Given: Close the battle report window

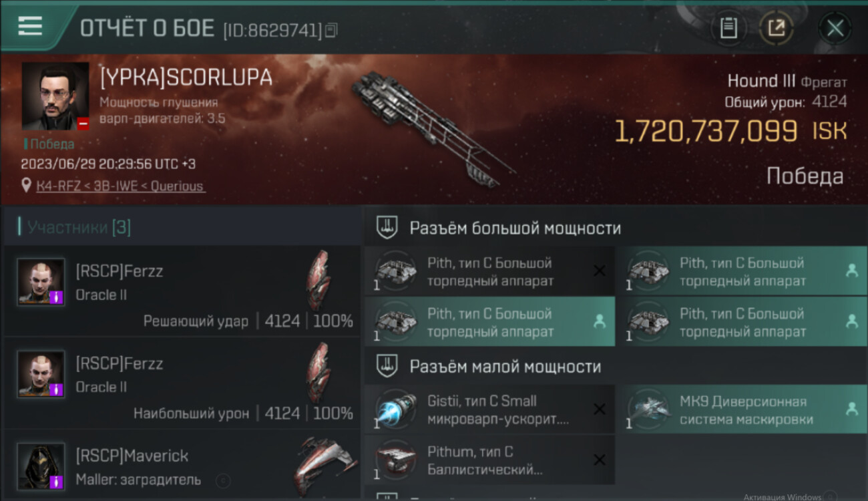Looking at the screenshot, I should (835, 28).
